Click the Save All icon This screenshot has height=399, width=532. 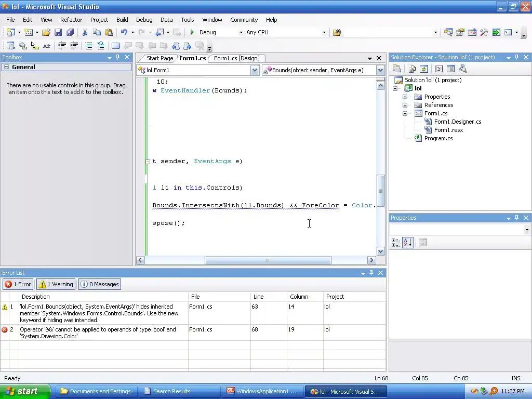(x=70, y=32)
